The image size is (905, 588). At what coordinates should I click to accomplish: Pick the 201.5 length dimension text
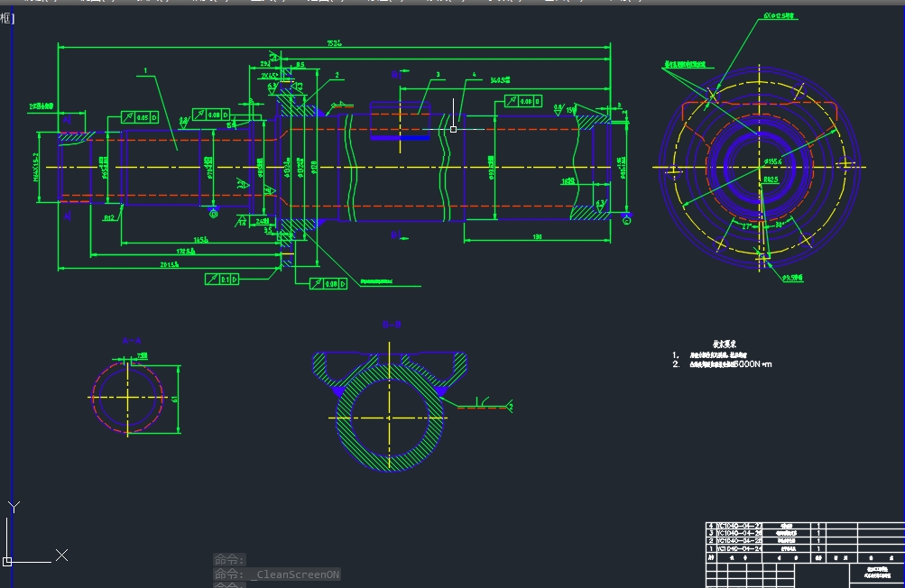point(169,264)
